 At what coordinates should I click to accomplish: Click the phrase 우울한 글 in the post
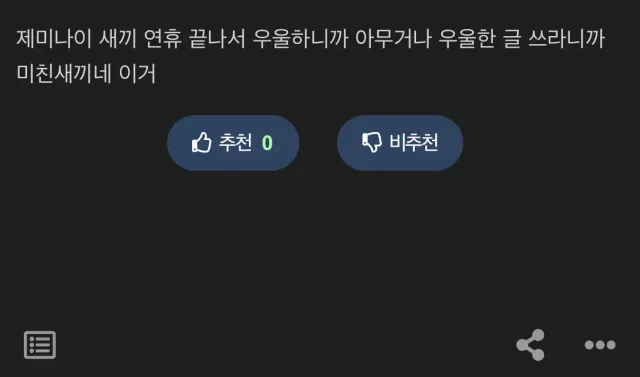click(x=480, y=39)
